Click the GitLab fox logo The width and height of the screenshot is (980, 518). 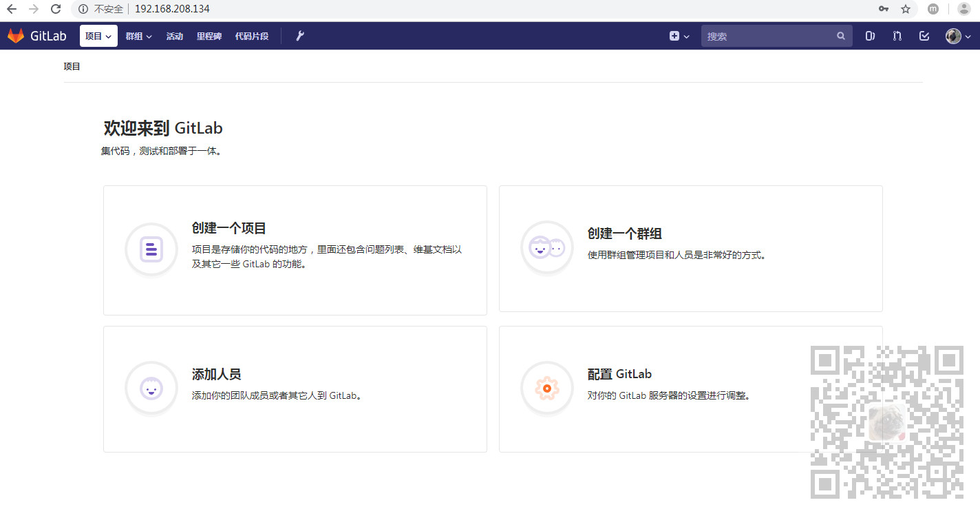(x=16, y=36)
